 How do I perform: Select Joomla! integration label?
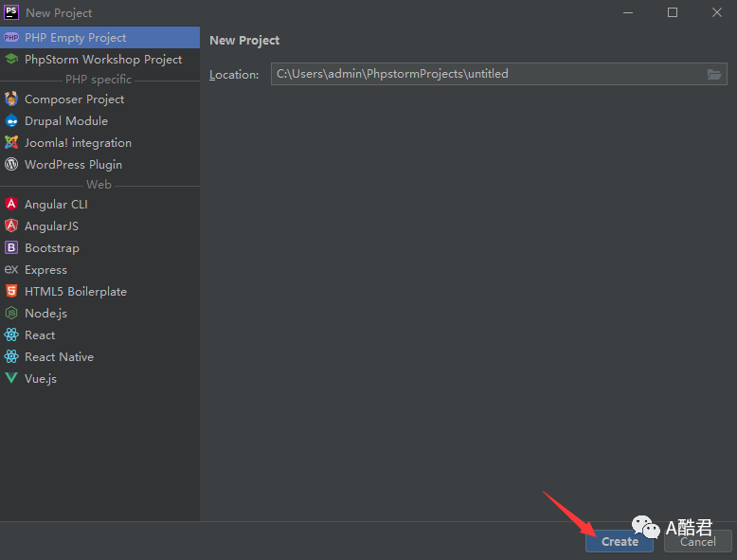(x=78, y=143)
